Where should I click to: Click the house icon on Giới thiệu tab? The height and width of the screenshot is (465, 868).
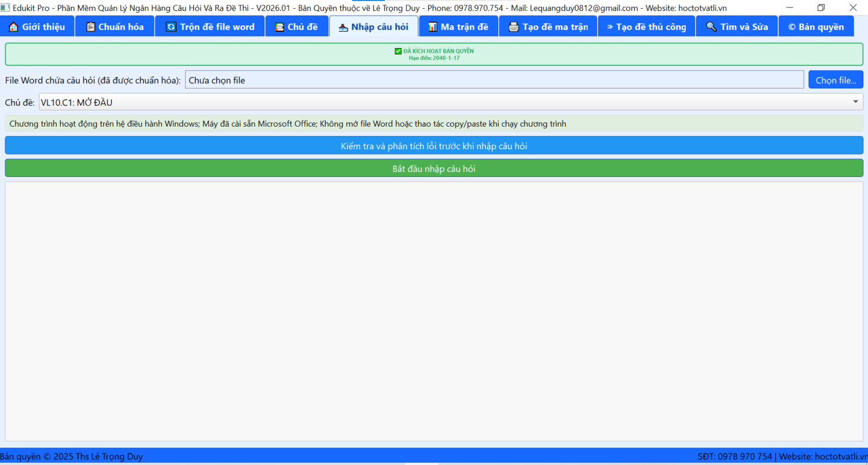point(13,27)
